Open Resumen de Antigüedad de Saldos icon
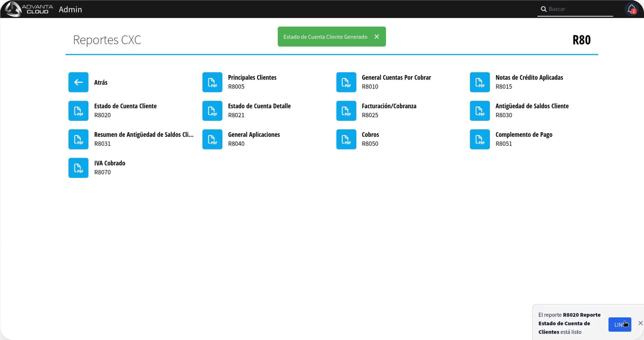This screenshot has width=644, height=340. tap(78, 139)
